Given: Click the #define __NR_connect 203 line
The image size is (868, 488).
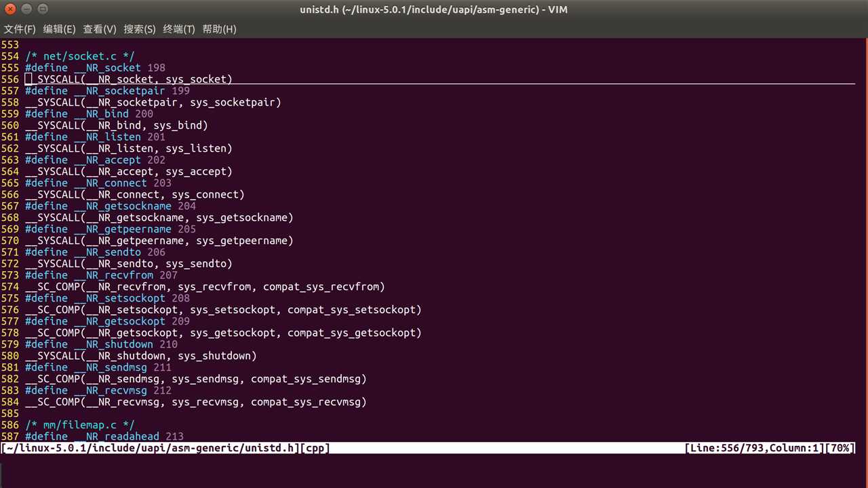Looking at the screenshot, I should tap(98, 183).
